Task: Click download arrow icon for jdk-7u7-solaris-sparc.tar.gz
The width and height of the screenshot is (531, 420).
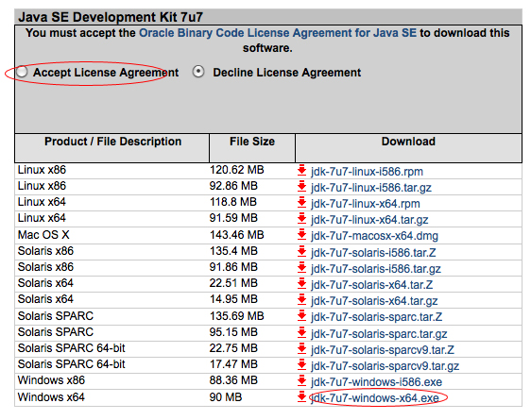Action: point(301,332)
